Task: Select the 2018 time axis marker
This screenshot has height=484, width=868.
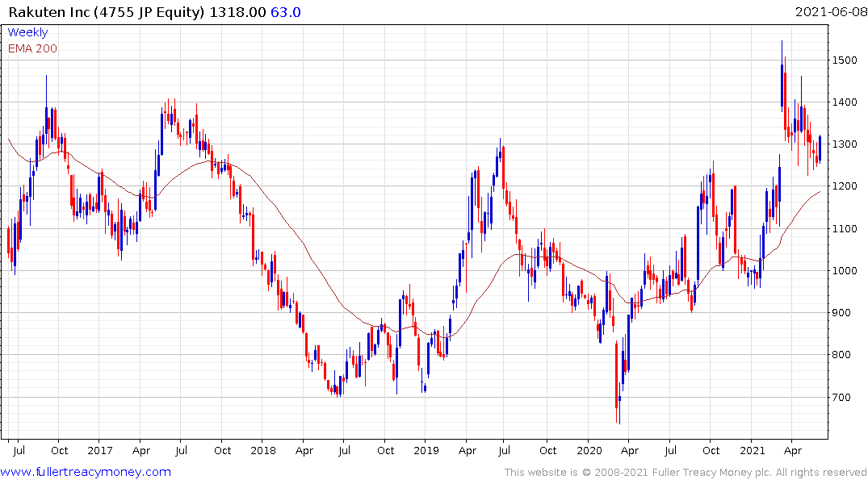Action: 262,450
